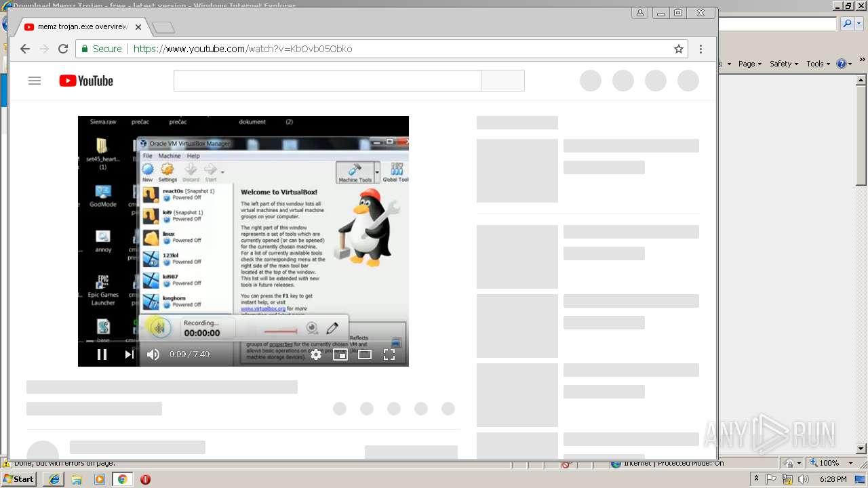Screen dimensions: 868x488
Task: Mute the video player volume
Action: coord(153,354)
